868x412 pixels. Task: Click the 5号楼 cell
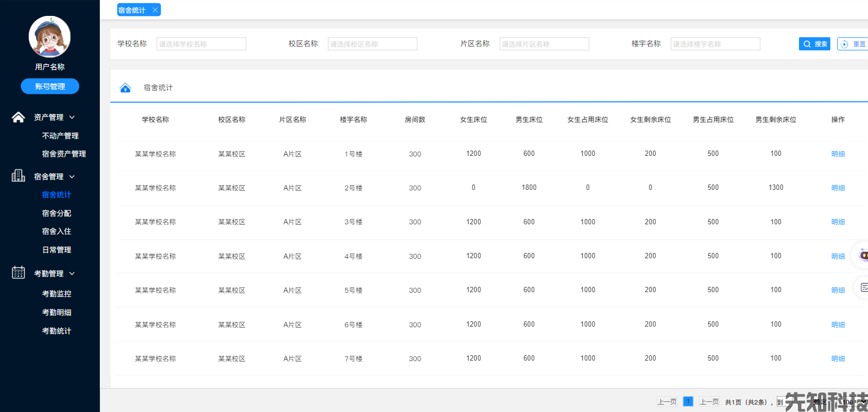pyautogui.click(x=354, y=290)
